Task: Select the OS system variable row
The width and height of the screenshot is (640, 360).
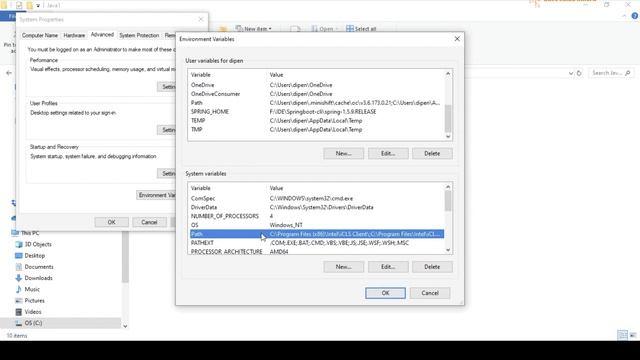Action: (316, 225)
